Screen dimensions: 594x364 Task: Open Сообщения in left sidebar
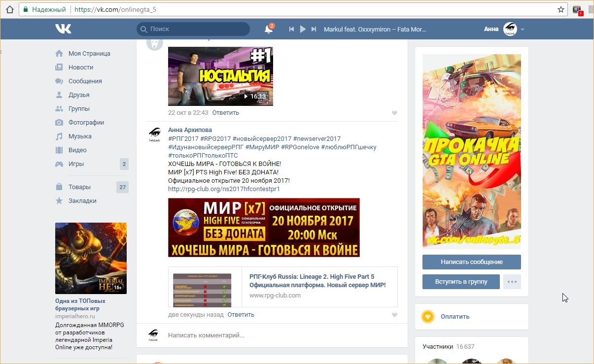[x=85, y=81]
